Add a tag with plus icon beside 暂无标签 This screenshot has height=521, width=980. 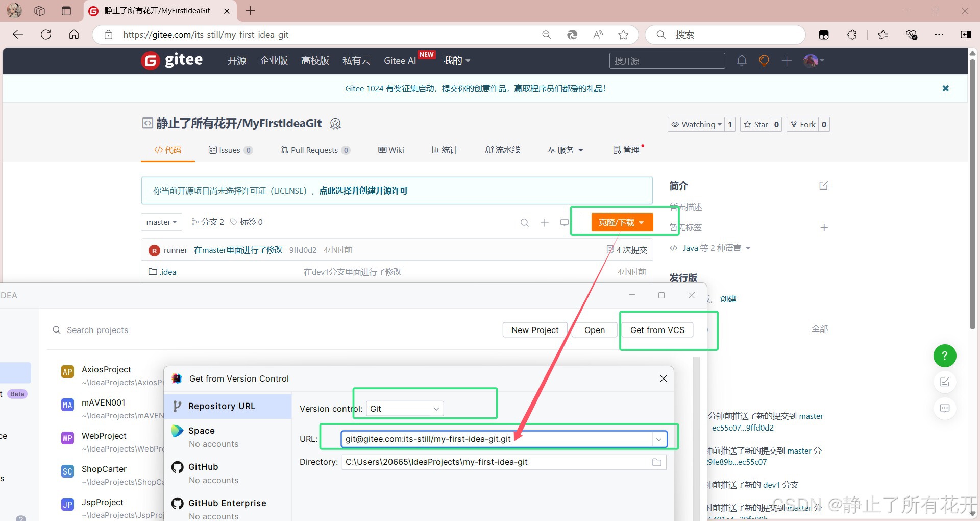point(824,227)
